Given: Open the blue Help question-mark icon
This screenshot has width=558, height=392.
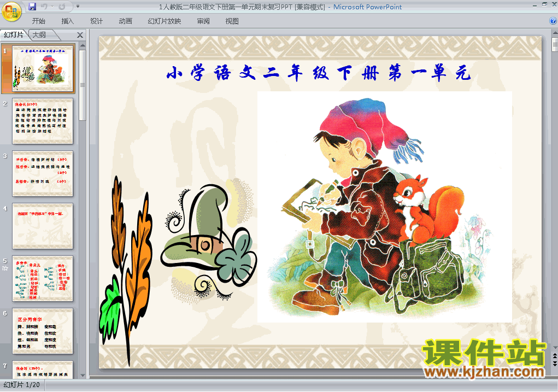Looking at the screenshot, I should point(554,21).
